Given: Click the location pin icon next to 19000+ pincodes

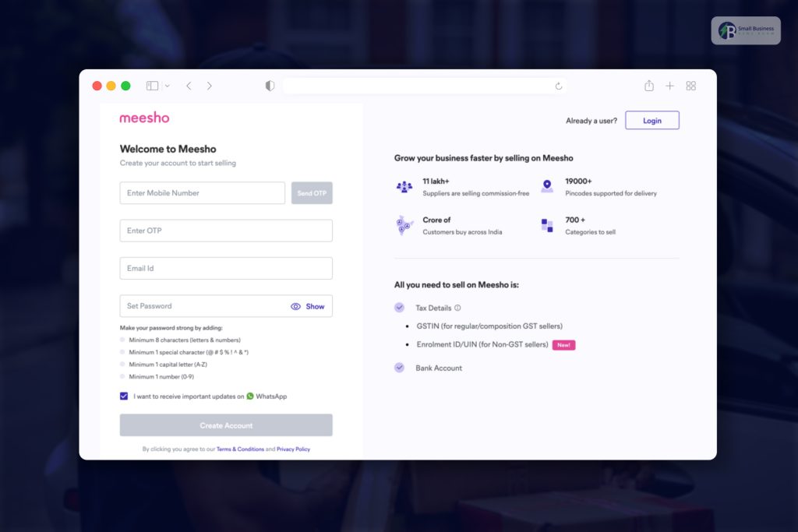Looking at the screenshot, I should coord(548,187).
